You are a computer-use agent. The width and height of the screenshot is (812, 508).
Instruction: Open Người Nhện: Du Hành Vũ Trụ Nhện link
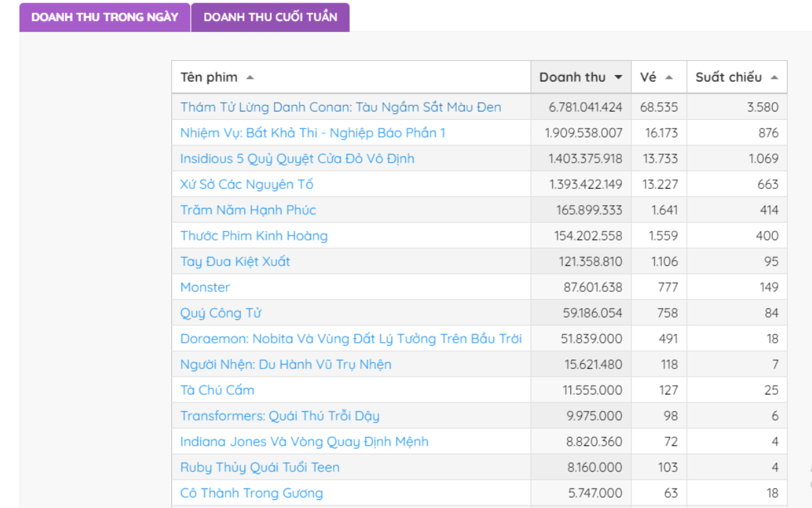(x=286, y=364)
